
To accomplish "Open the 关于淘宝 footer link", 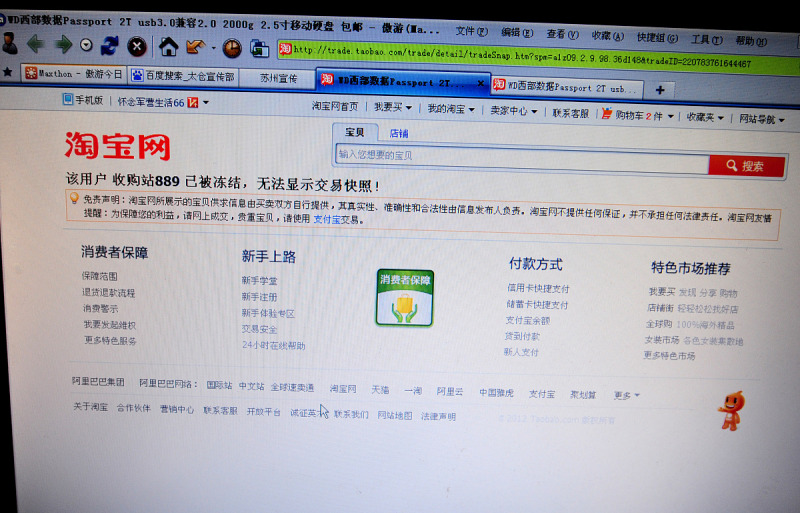I will (x=90, y=407).
